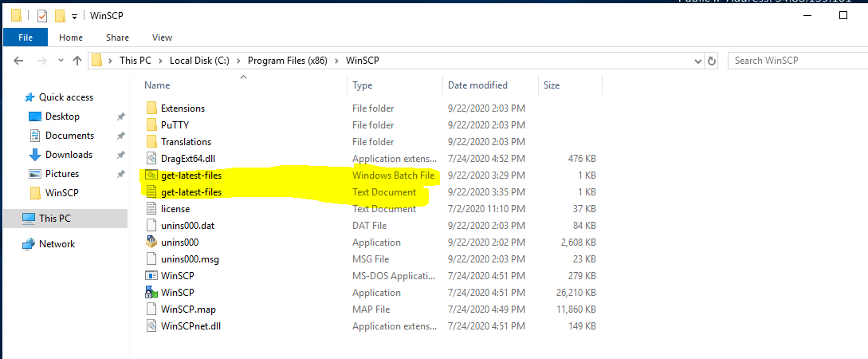Expand the chevron after This PC breadcrumb
The height and width of the screenshot is (359, 868).
click(x=160, y=61)
